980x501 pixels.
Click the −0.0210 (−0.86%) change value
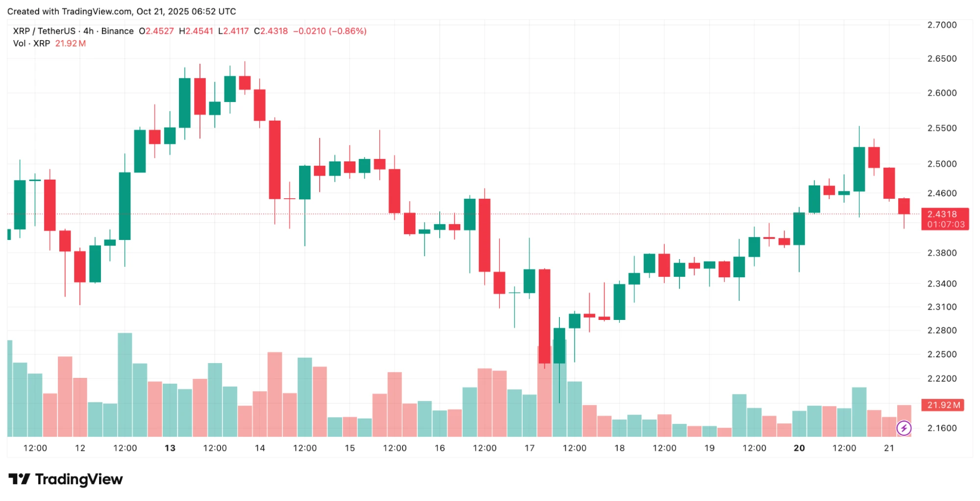point(329,31)
